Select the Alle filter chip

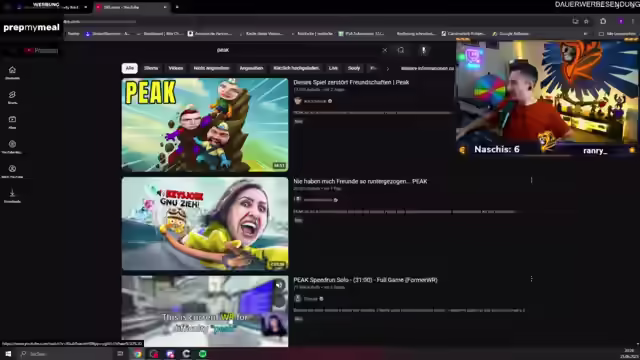pos(129,68)
